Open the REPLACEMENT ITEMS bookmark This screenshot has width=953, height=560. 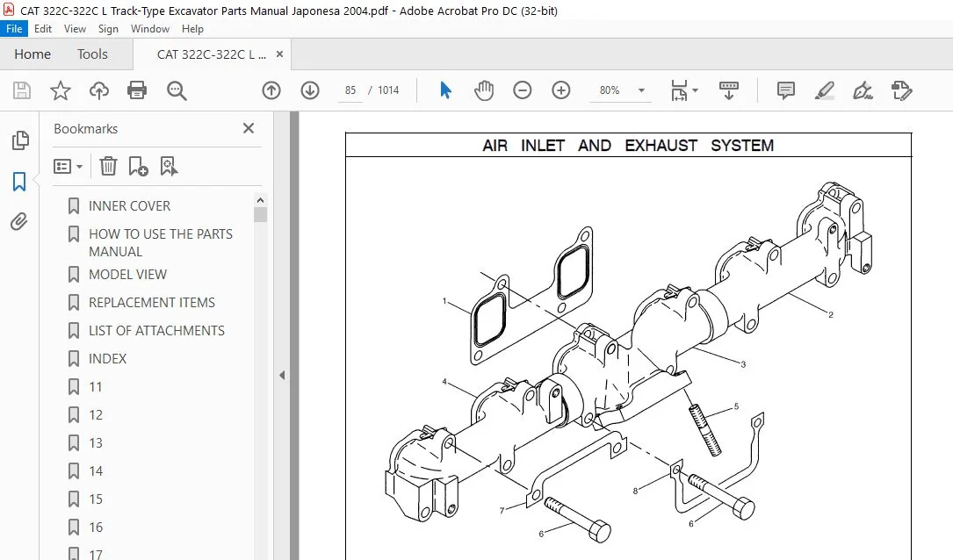(x=152, y=303)
